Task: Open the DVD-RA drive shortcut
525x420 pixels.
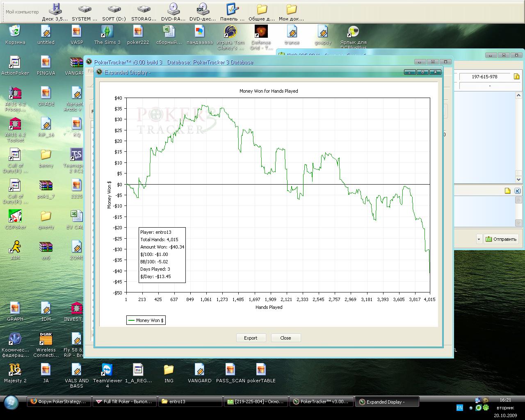Action: coord(173,12)
